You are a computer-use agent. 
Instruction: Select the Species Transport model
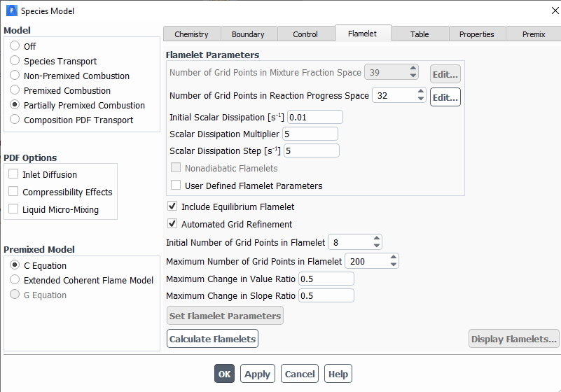point(15,61)
